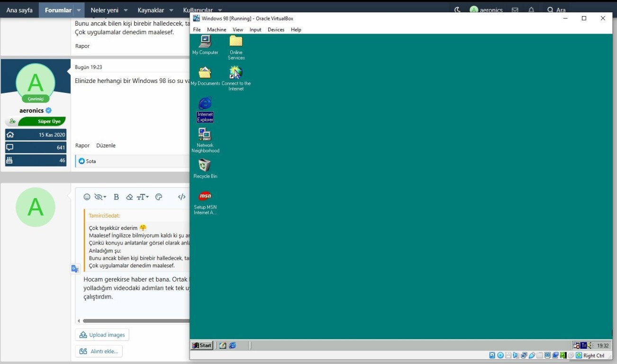Click the Upload images button
The width and height of the screenshot is (617, 364).
[x=102, y=335]
